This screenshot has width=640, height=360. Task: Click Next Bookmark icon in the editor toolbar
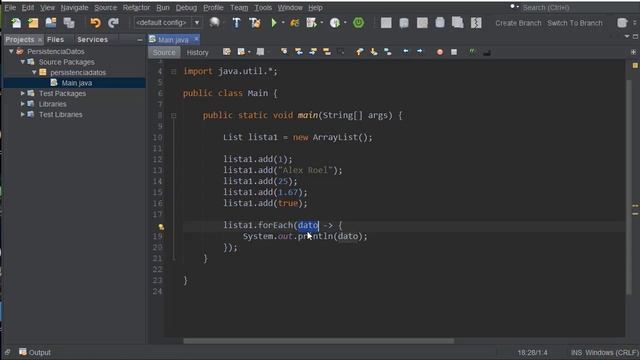tap(373, 52)
